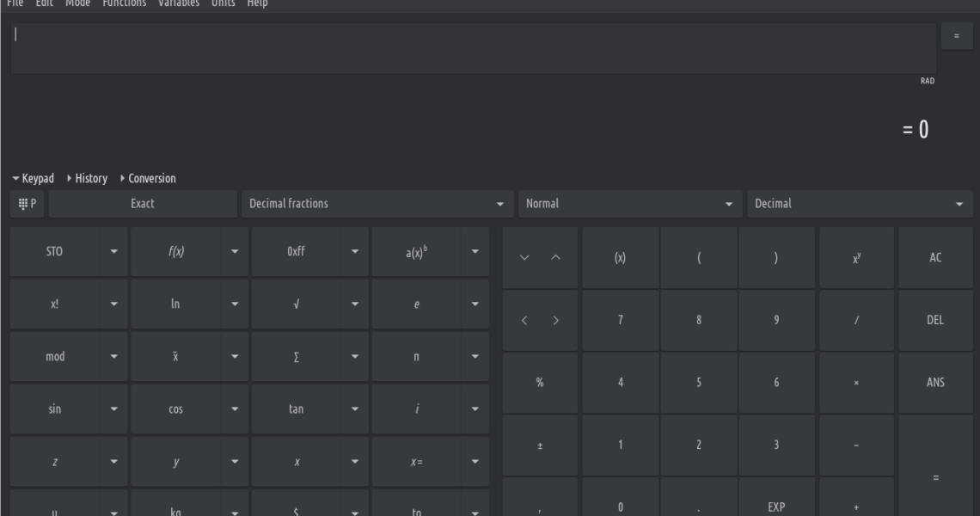Open the Units menu

point(224,4)
